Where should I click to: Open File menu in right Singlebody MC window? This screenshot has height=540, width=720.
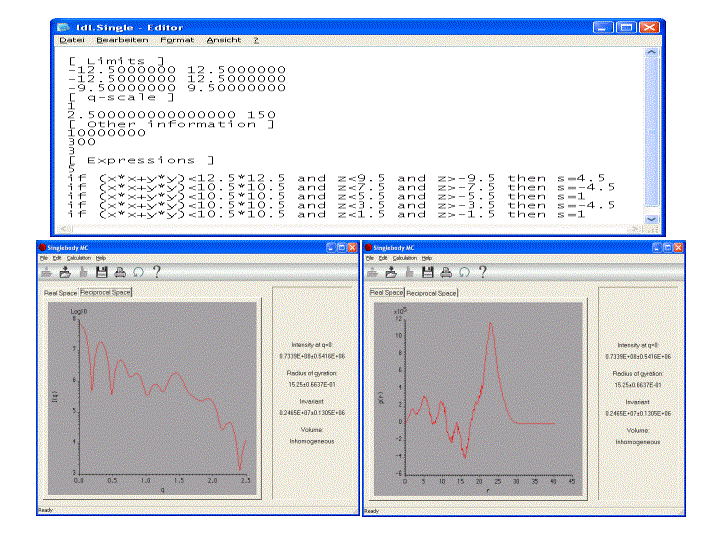click(x=370, y=258)
